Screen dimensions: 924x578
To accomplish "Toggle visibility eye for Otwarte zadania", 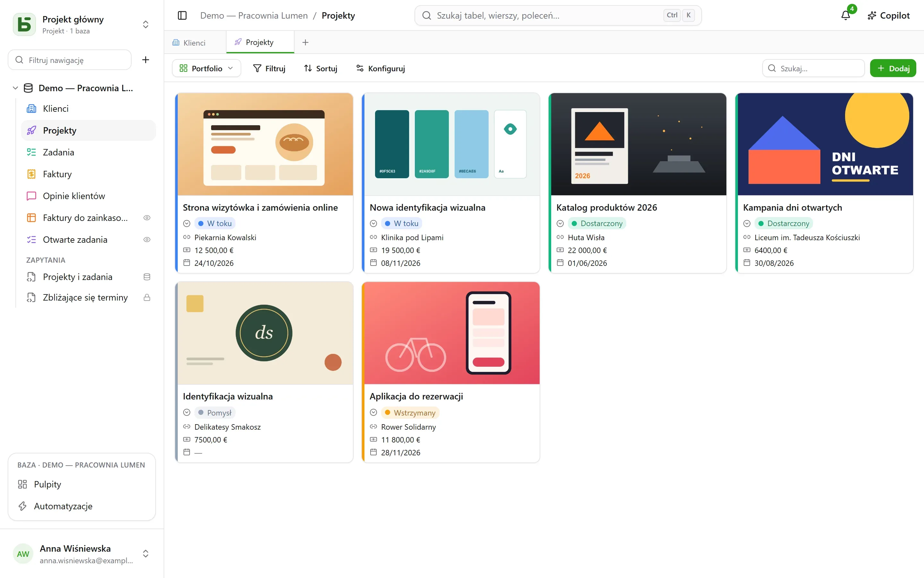I will [x=147, y=239].
